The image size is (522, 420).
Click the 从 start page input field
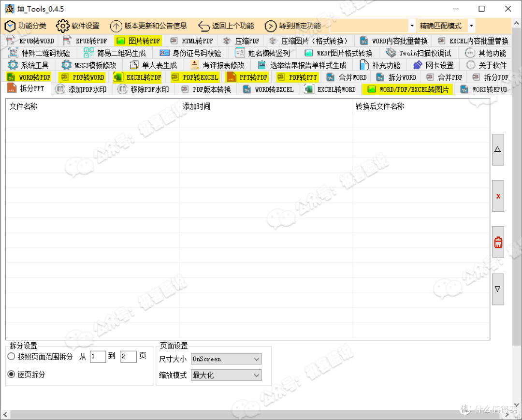(98, 356)
